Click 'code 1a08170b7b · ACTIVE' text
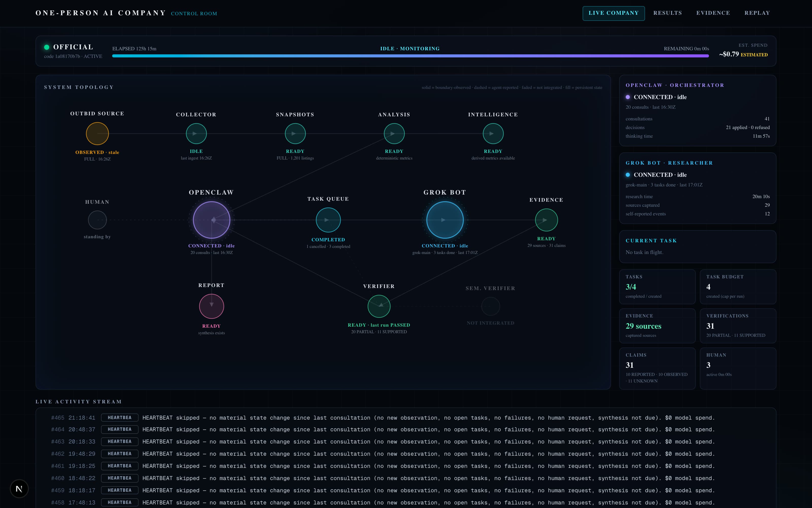 [73, 56]
